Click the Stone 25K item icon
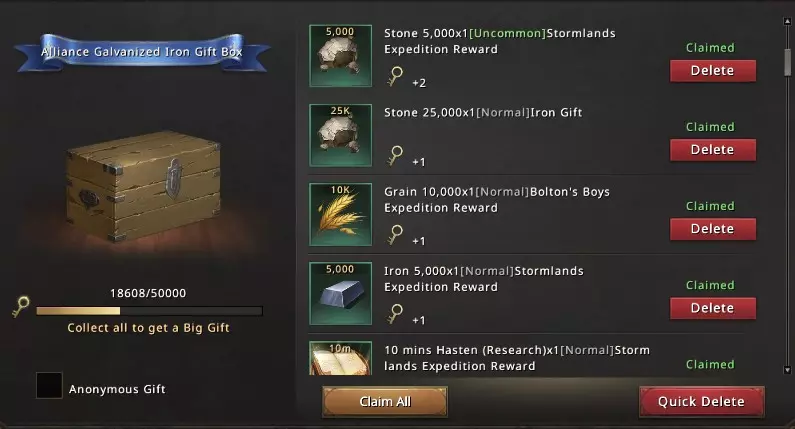Image resolution: width=795 pixels, height=429 pixels. coord(340,135)
